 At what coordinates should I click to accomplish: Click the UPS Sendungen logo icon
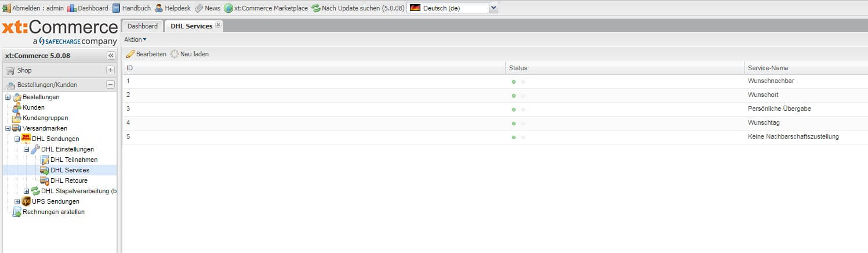[26, 201]
